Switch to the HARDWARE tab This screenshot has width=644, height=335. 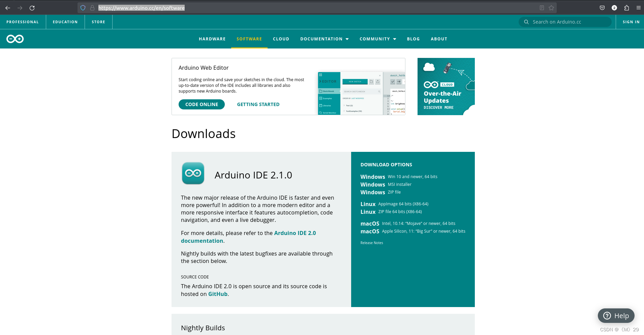212,39
